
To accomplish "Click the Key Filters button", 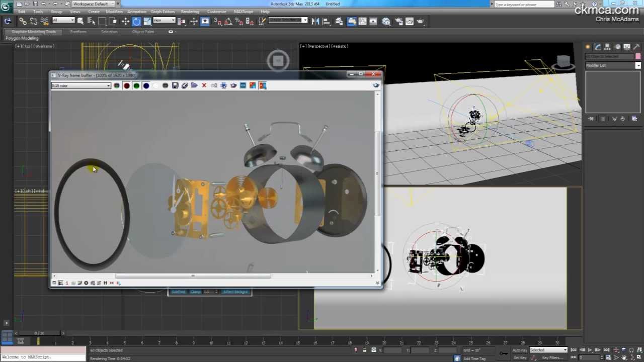I will pyautogui.click(x=552, y=357).
